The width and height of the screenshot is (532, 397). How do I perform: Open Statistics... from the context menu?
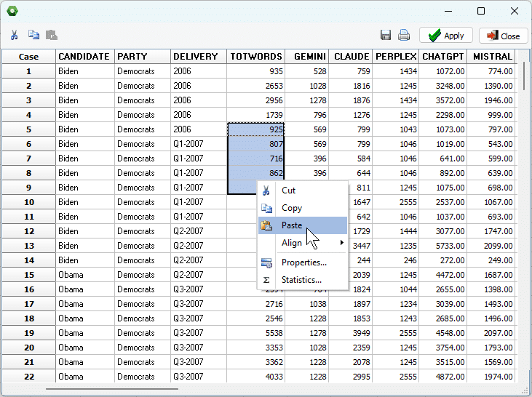[302, 280]
